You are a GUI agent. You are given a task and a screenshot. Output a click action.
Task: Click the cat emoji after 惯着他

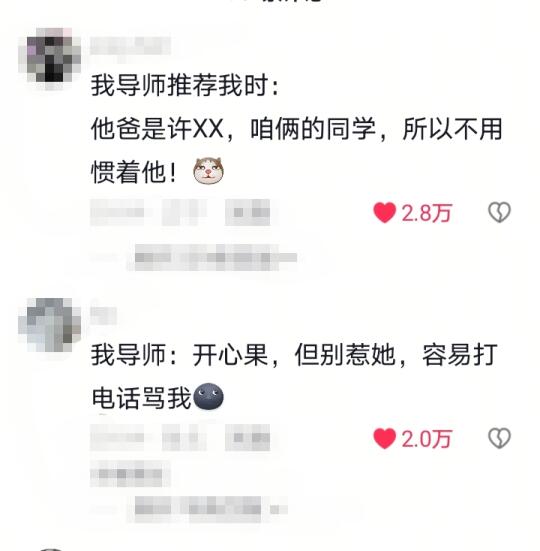point(208,171)
